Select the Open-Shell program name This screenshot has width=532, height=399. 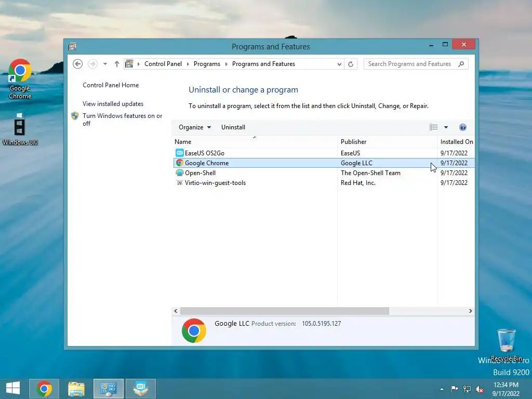click(x=200, y=172)
